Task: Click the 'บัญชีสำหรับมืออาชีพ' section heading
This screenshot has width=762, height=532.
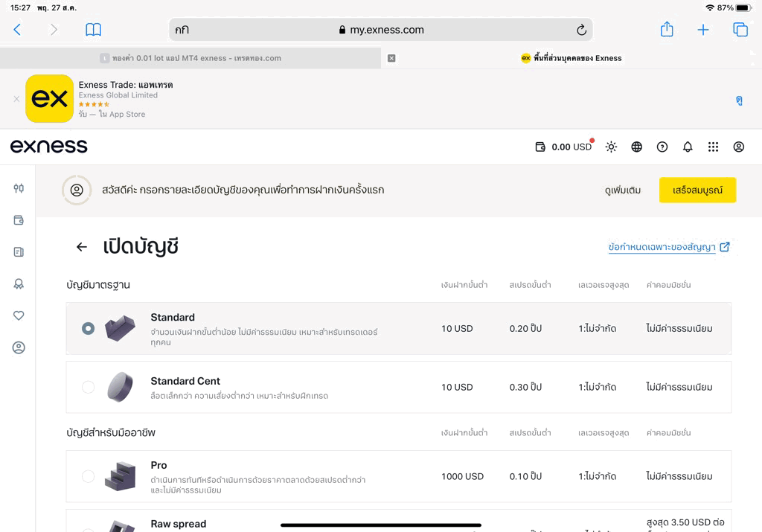Action: 111,432
